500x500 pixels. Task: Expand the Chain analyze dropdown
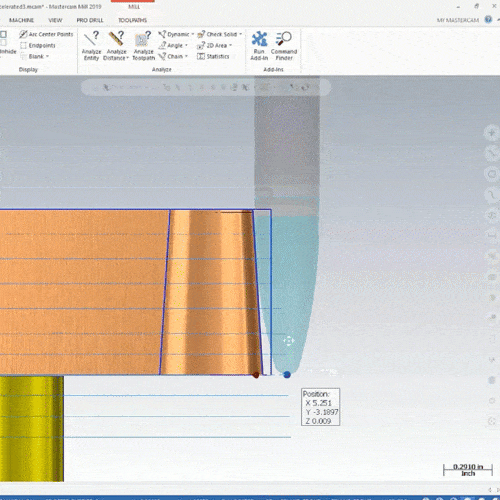click(186, 56)
